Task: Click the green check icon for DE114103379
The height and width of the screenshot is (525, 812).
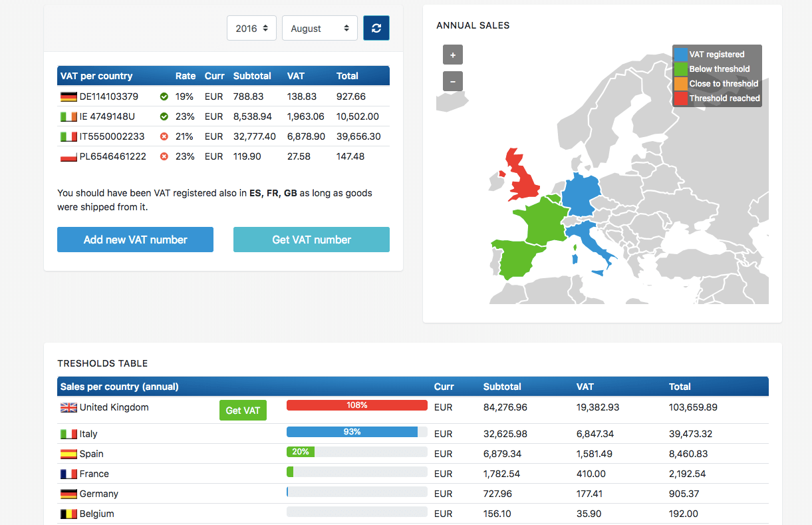Action: pos(164,96)
